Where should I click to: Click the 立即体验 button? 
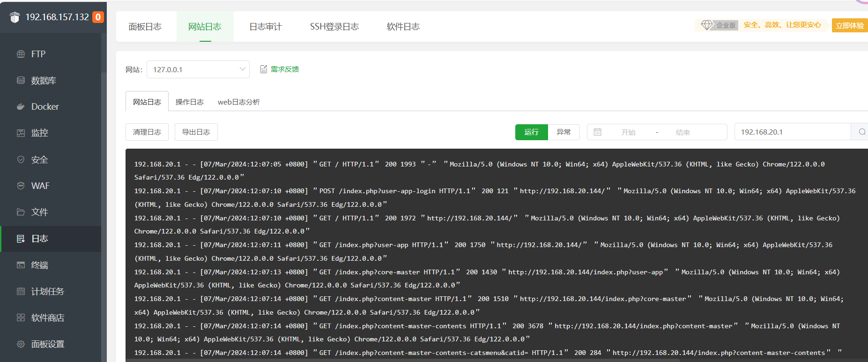click(850, 25)
